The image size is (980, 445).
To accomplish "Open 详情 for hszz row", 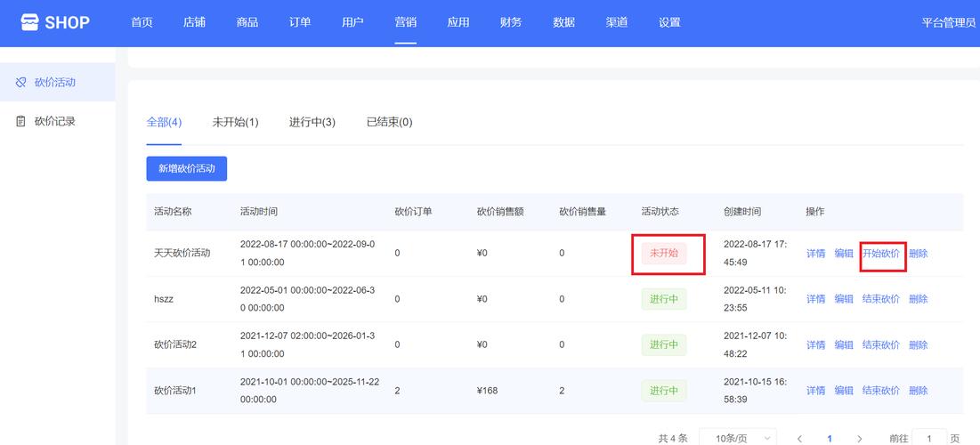I will pos(815,299).
